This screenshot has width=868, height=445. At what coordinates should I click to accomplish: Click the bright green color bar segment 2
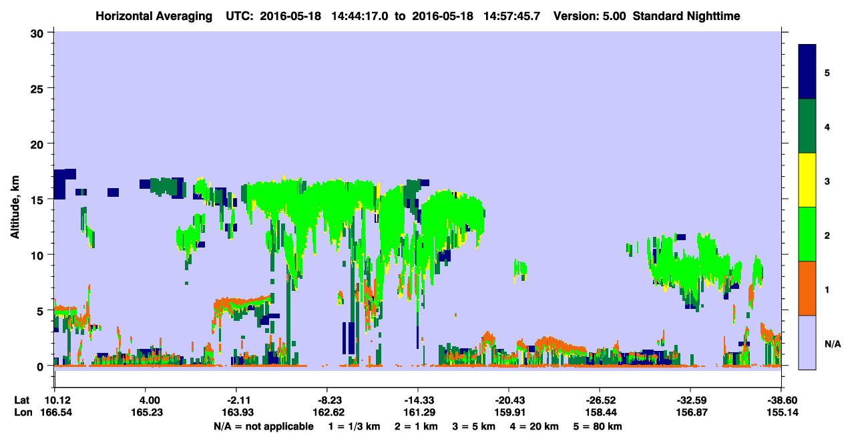[x=807, y=234]
